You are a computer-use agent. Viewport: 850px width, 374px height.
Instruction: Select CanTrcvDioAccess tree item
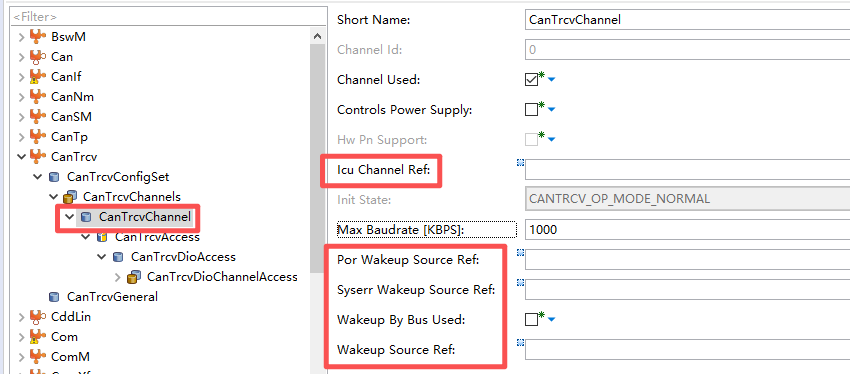[183, 257]
